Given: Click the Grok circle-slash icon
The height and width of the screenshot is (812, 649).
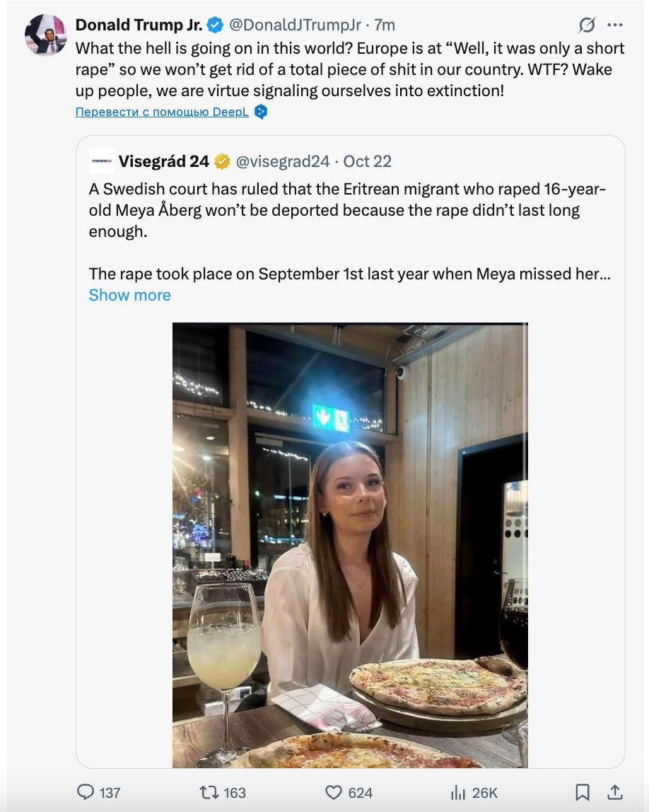Looking at the screenshot, I should coord(587,25).
